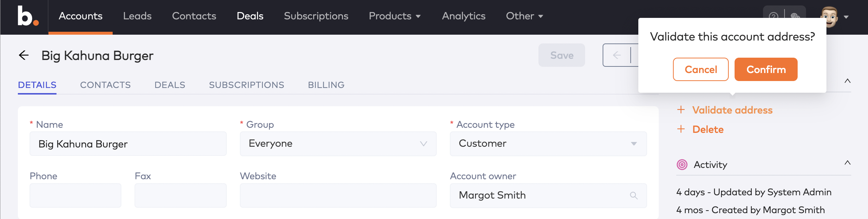Click the Website input field
This screenshot has height=219, width=868.
click(338, 196)
